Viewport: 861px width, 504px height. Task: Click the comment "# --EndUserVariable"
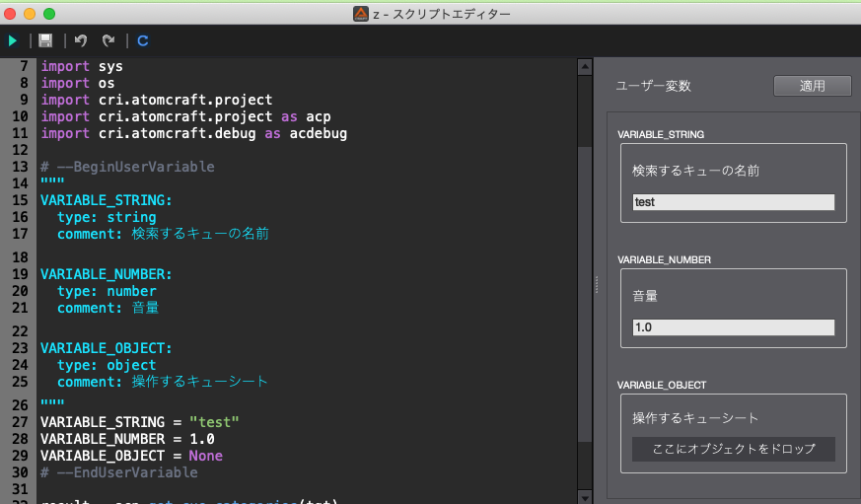pos(119,472)
